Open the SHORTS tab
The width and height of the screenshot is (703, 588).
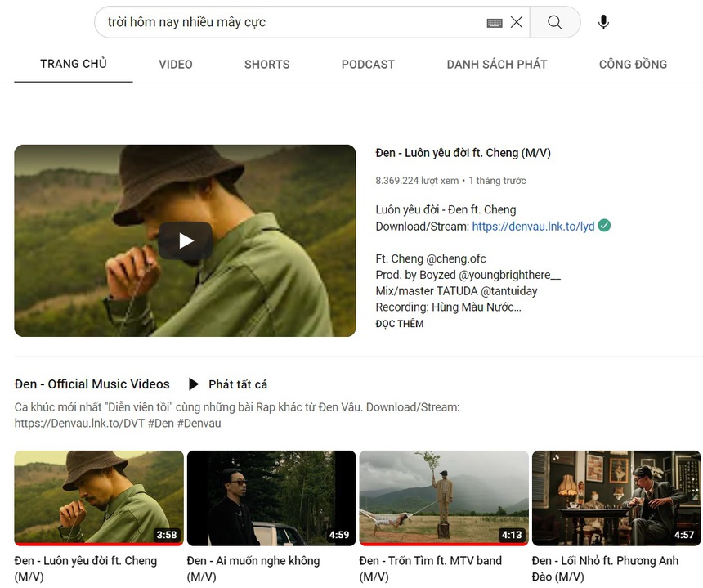click(266, 64)
